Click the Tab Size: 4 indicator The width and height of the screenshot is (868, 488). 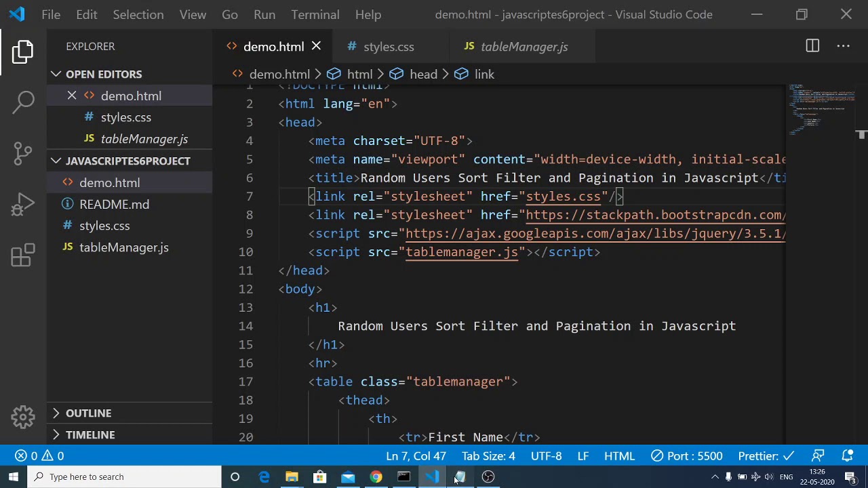(x=488, y=456)
